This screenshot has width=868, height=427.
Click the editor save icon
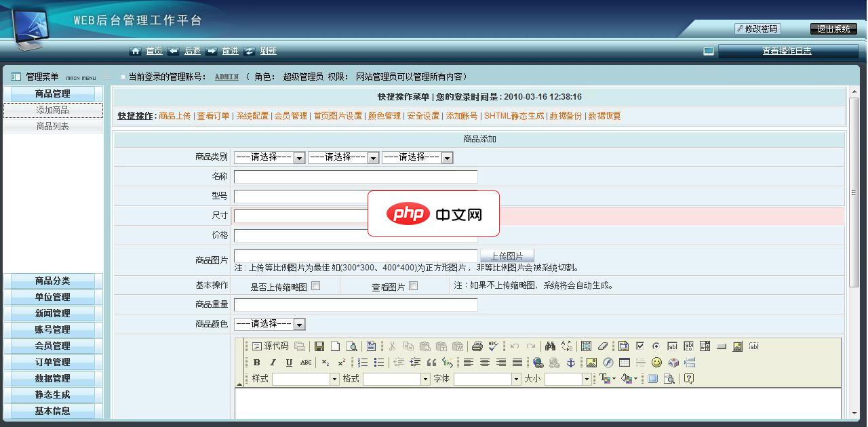click(319, 346)
